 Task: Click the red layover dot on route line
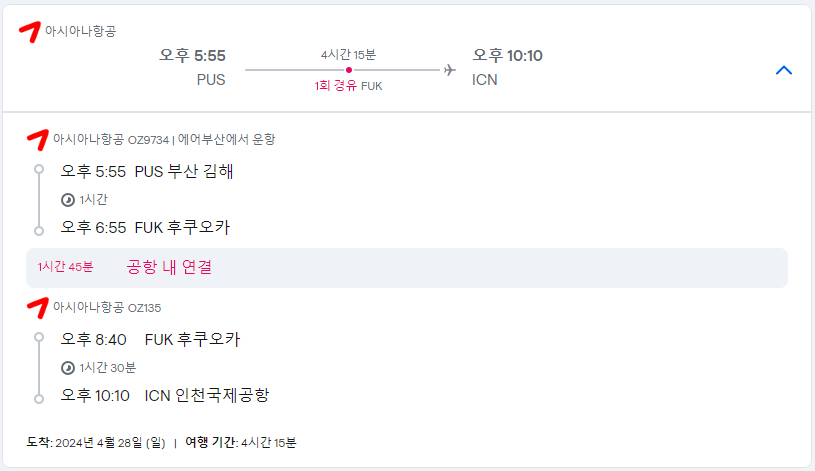click(x=348, y=70)
